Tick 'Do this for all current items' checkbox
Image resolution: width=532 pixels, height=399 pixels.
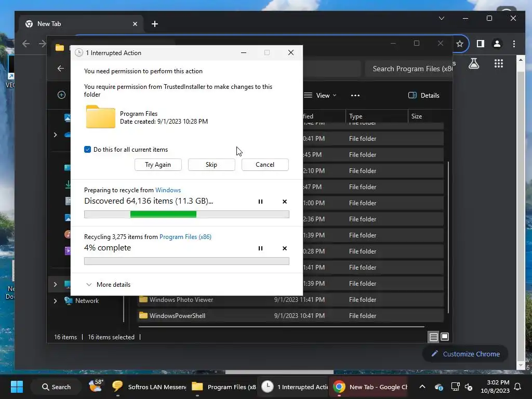(x=87, y=150)
